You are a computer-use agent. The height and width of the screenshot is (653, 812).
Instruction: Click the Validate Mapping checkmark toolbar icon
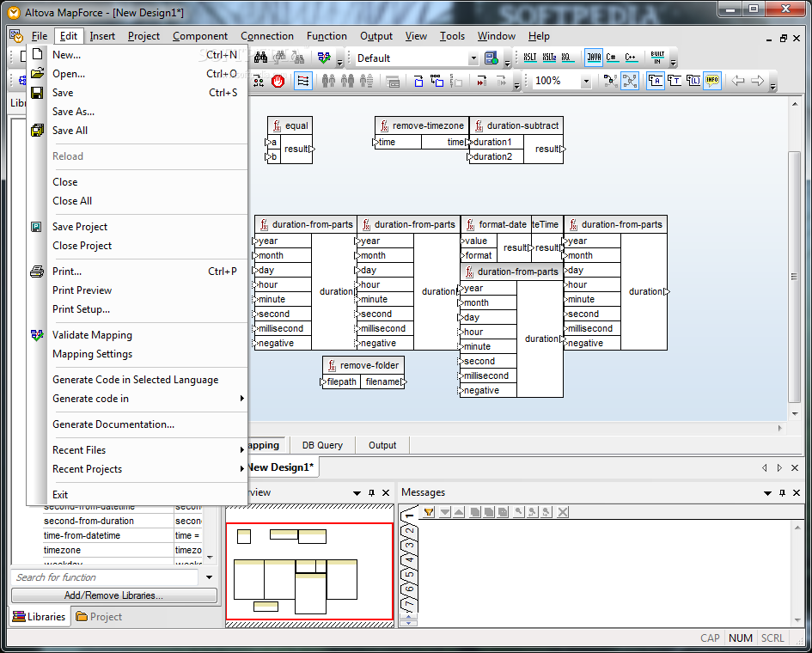point(324,58)
